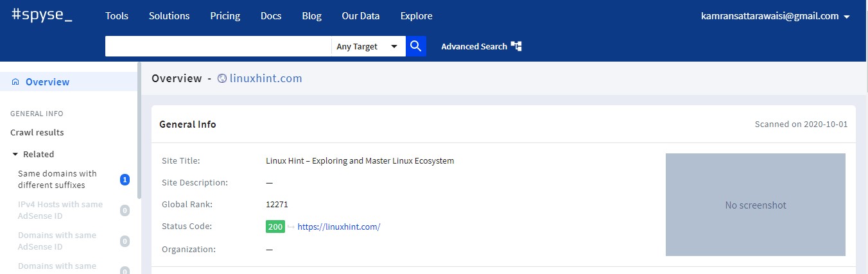Image resolution: width=868 pixels, height=274 pixels.
Task: Click the Spyse logo
Action: coord(42,16)
